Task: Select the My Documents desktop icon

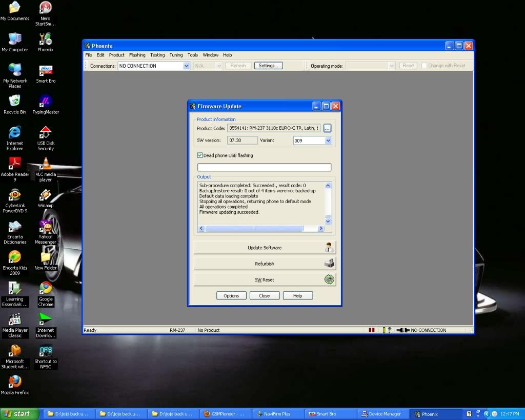Action: (15, 11)
